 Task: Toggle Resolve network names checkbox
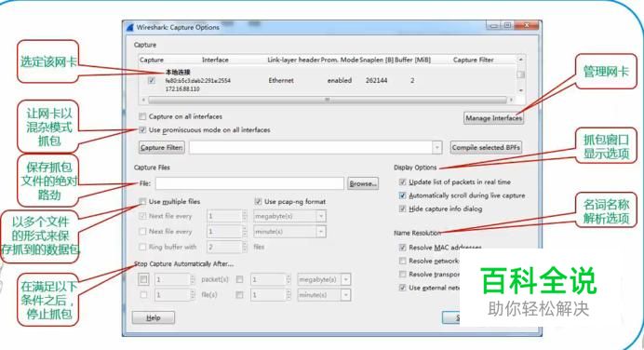pos(402,261)
